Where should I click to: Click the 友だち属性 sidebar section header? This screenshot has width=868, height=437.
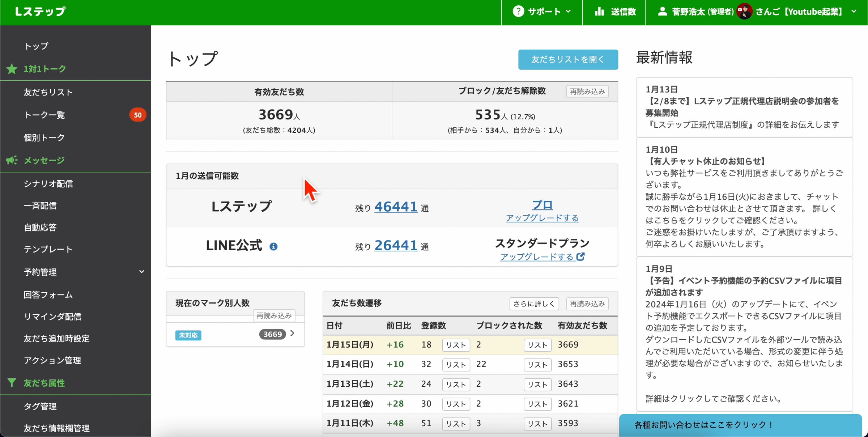click(44, 383)
